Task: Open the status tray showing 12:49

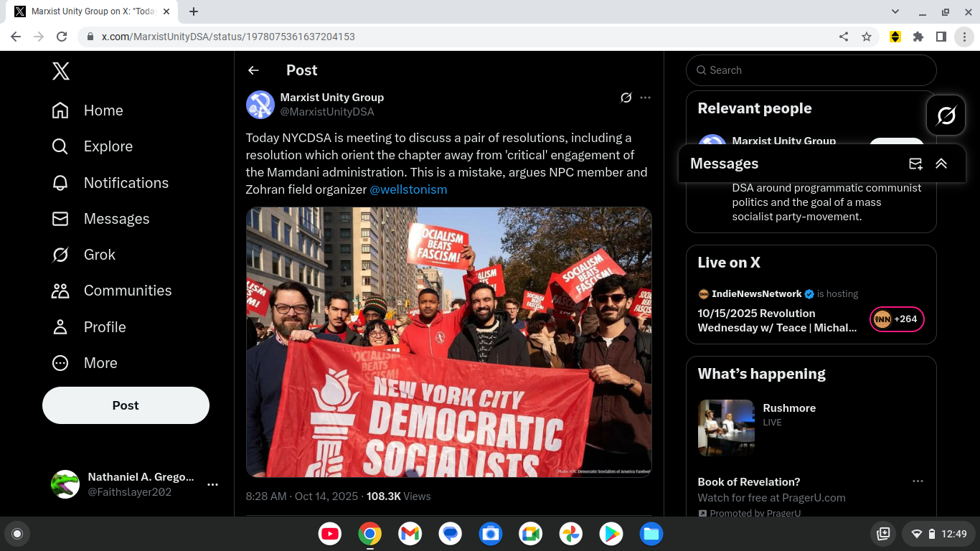Action: click(938, 534)
